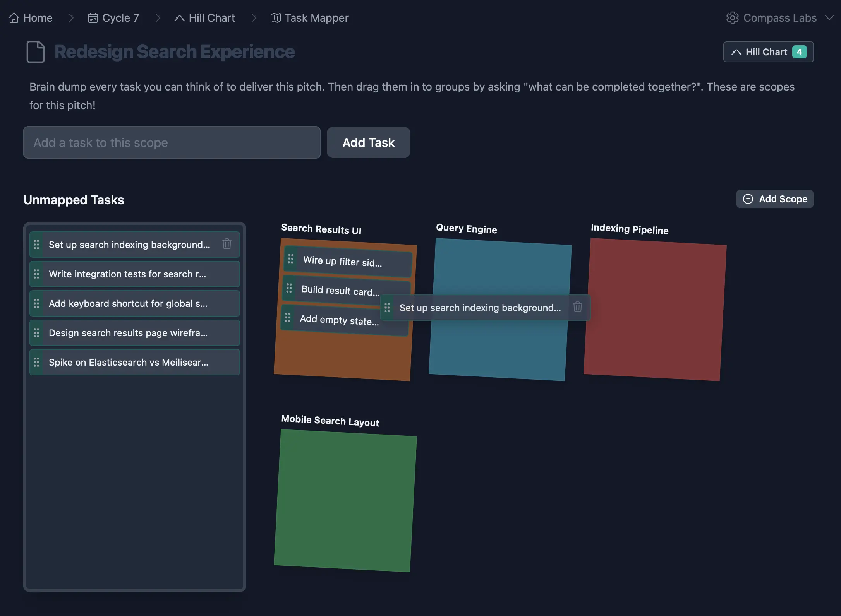Click the map icon beside Task Mapper
The image size is (841, 616).
(x=275, y=18)
